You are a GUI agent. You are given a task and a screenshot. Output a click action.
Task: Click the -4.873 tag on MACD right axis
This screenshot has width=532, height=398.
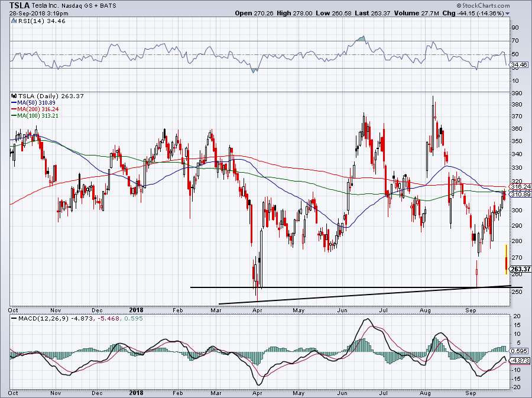(x=520, y=360)
